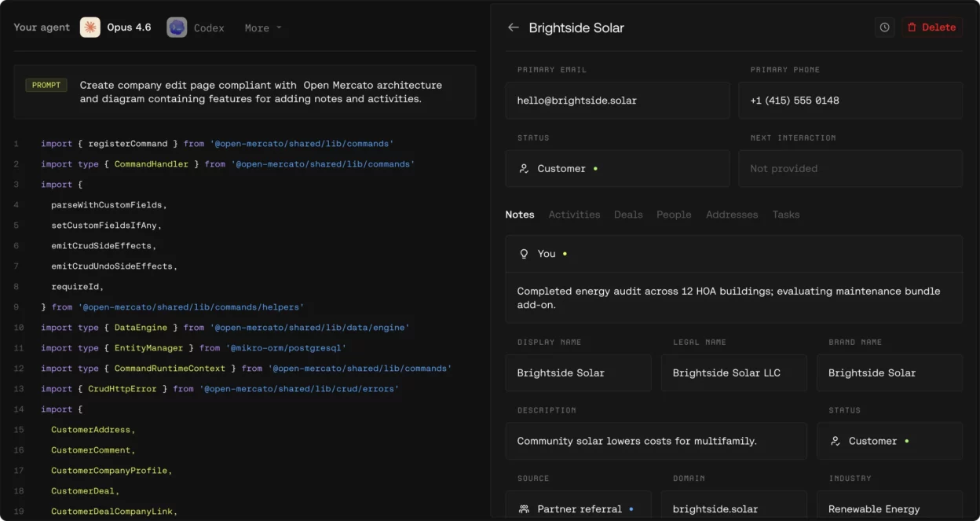Open the lower Status Customer selector
The image size is (980, 521).
pos(890,441)
